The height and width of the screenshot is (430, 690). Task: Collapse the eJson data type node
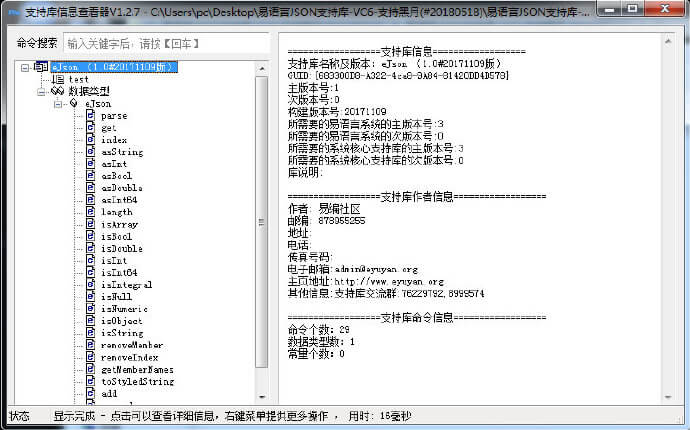tap(58, 103)
